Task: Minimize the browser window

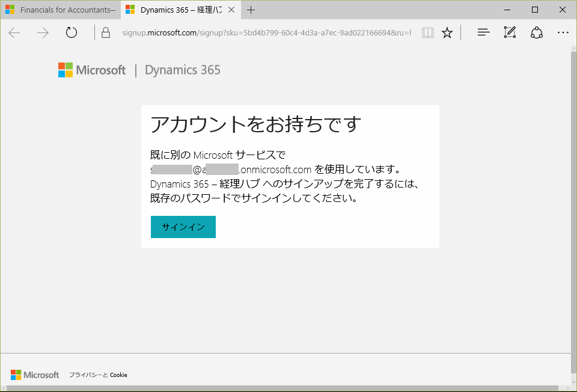Action: [507, 10]
